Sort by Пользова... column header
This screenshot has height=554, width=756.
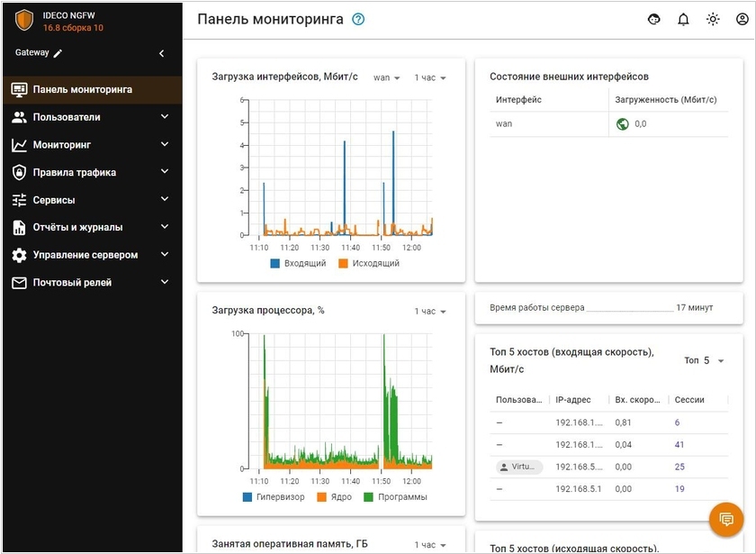pos(518,400)
